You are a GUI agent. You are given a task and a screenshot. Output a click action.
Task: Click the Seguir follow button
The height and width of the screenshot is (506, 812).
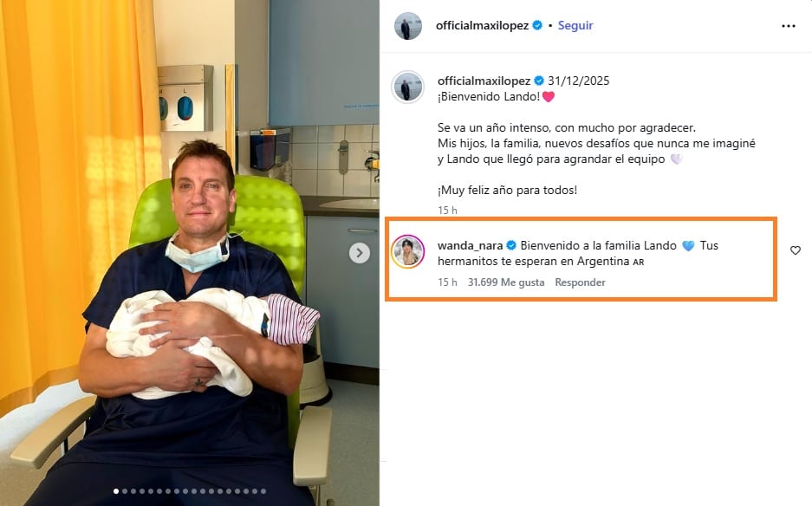[575, 25]
